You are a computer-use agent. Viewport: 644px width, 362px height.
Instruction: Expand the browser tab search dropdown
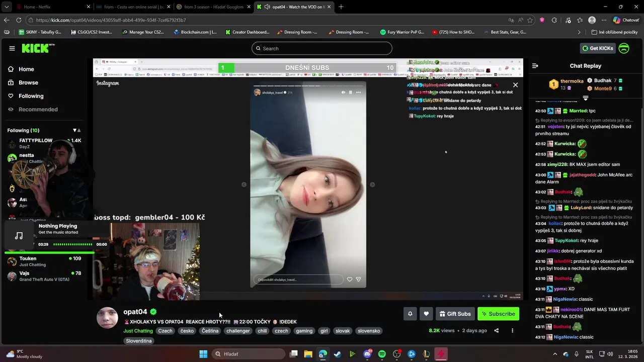pyautogui.click(x=6, y=7)
